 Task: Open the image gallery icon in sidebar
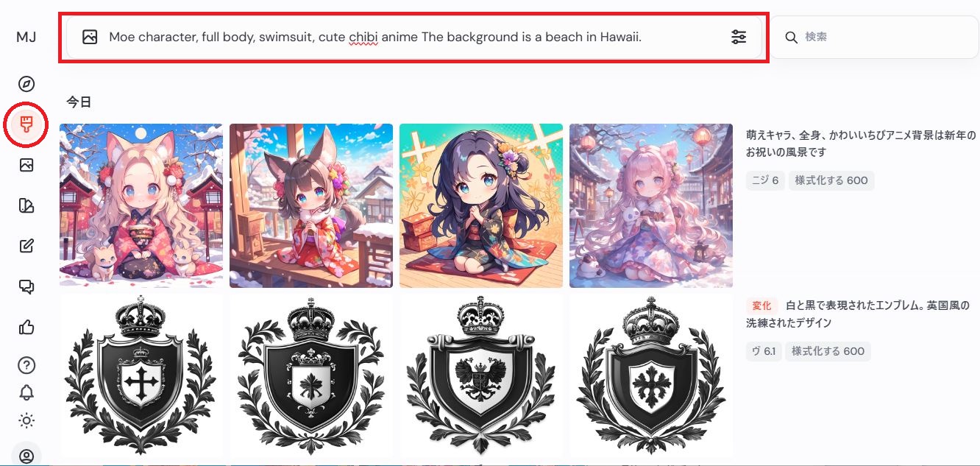click(x=26, y=165)
